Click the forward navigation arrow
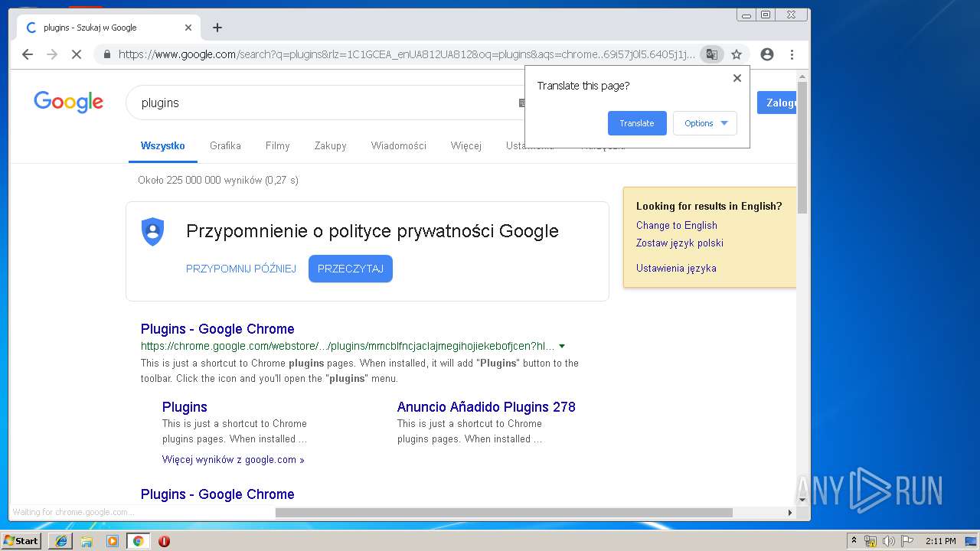 point(52,54)
